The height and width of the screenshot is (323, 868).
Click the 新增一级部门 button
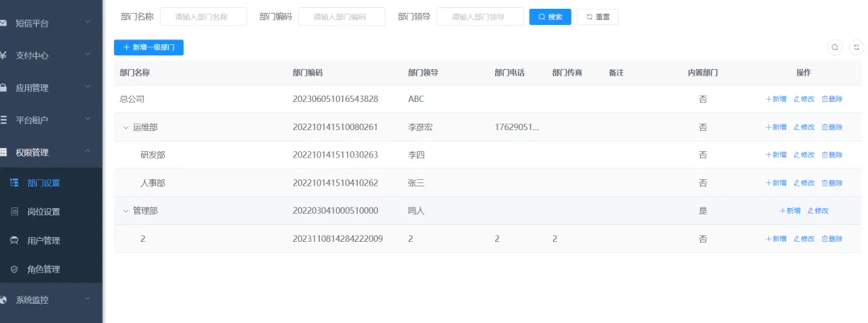tap(149, 47)
